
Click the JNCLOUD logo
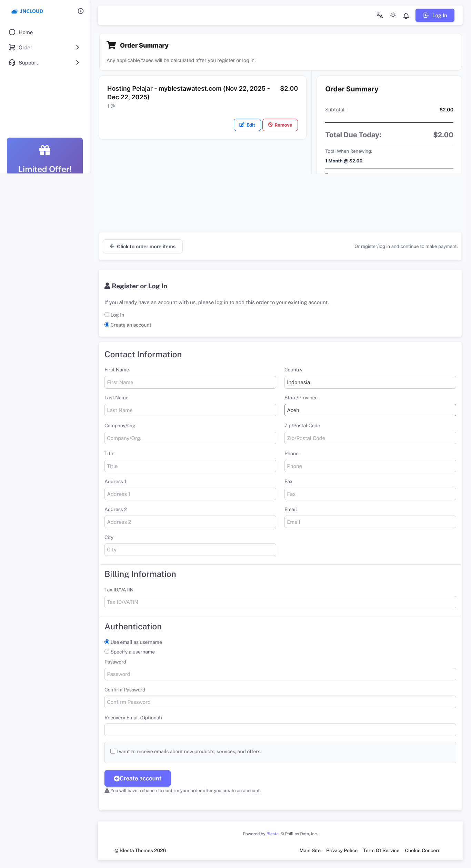click(x=27, y=11)
